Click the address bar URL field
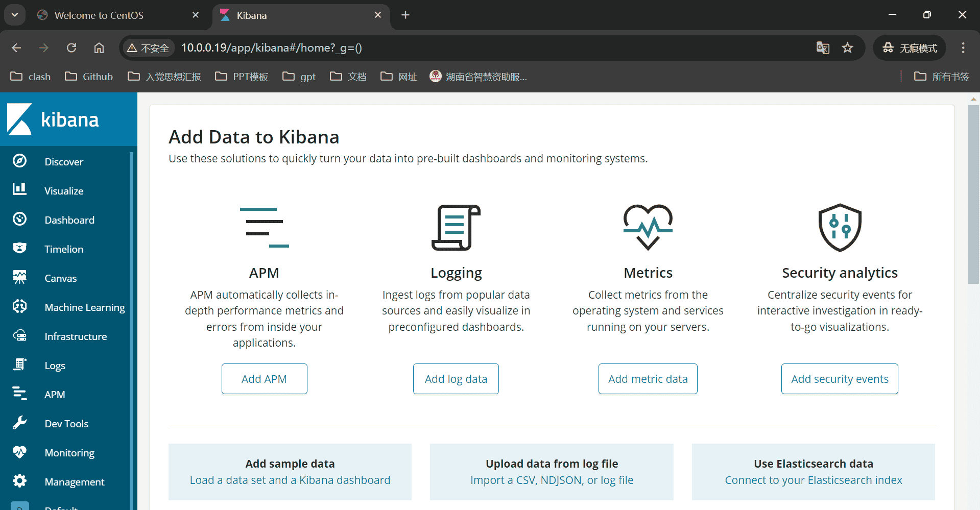This screenshot has width=980, height=510. pyautogui.click(x=460, y=48)
